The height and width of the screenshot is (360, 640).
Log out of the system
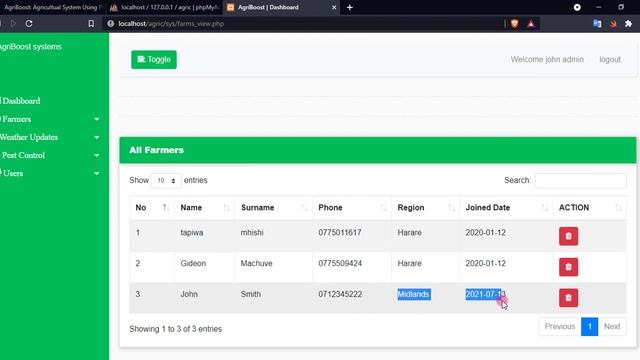(x=610, y=60)
